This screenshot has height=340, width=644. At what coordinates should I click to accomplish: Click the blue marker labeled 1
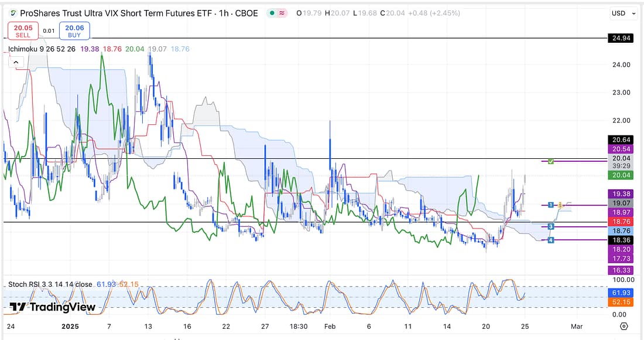tap(551, 205)
